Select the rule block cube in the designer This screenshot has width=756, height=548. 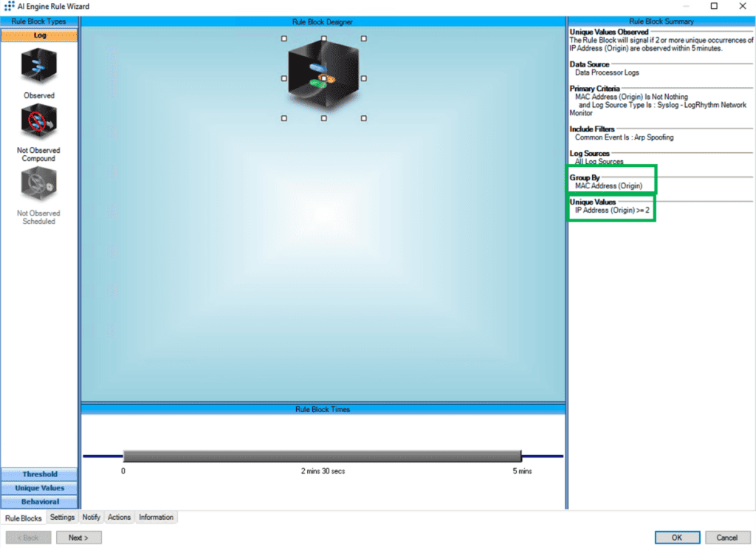323,76
